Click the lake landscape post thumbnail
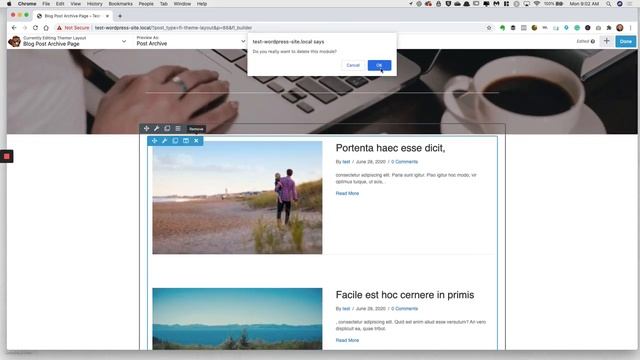 point(237,319)
